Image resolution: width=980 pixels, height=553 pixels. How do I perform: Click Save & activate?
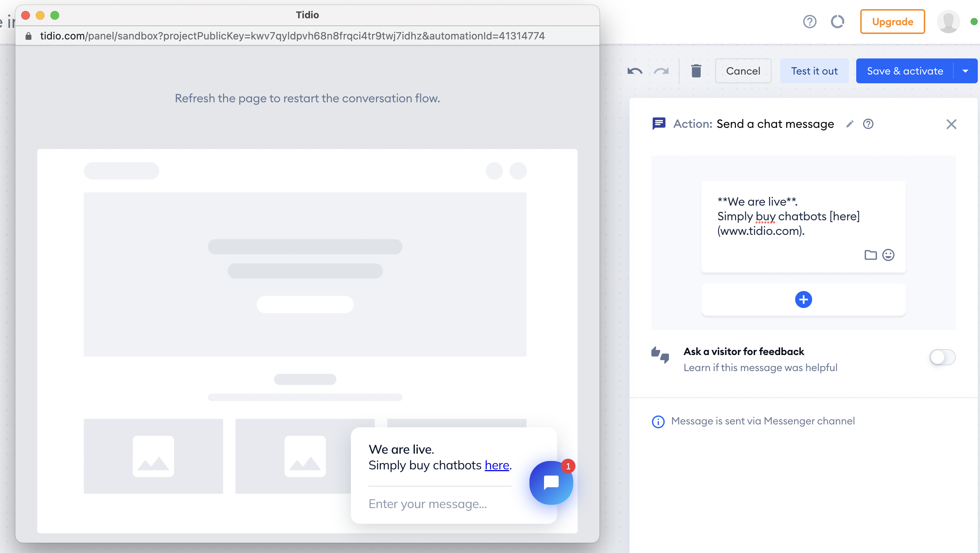(905, 71)
